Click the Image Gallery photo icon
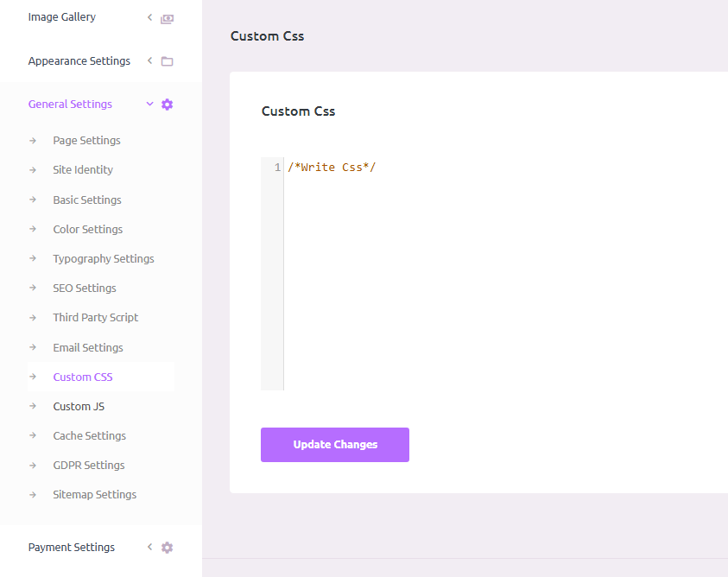This screenshot has width=728, height=577. [167, 18]
